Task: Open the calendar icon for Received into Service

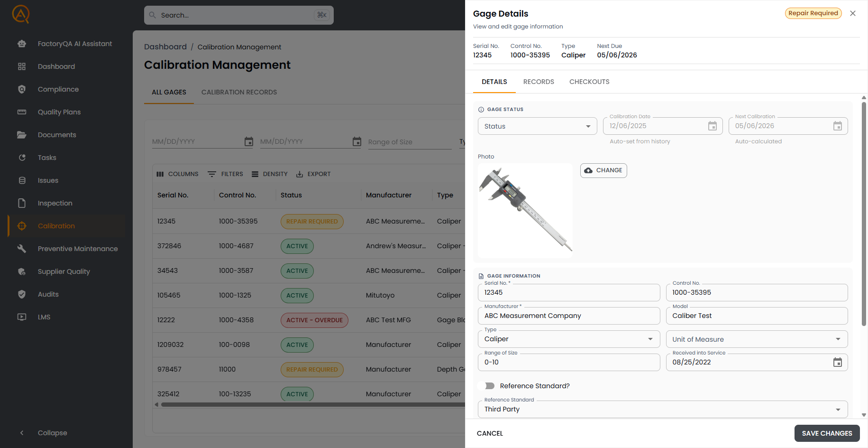Action: tap(837, 362)
